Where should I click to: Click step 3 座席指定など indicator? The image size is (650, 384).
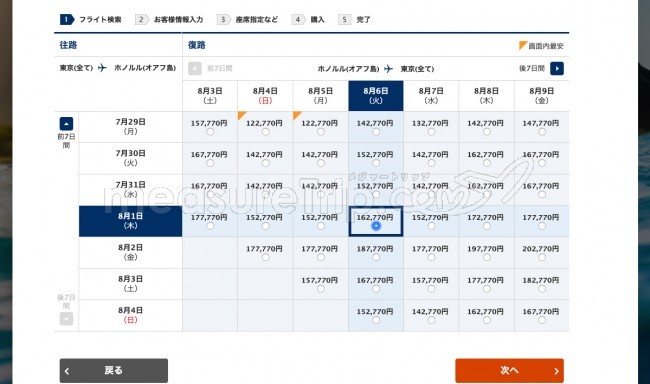[247, 19]
